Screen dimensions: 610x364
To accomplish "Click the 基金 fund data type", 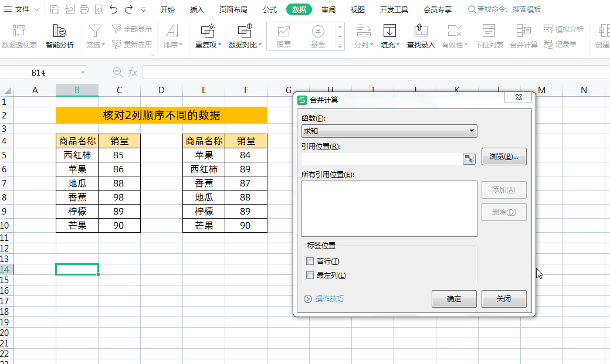I will pyautogui.click(x=318, y=36).
